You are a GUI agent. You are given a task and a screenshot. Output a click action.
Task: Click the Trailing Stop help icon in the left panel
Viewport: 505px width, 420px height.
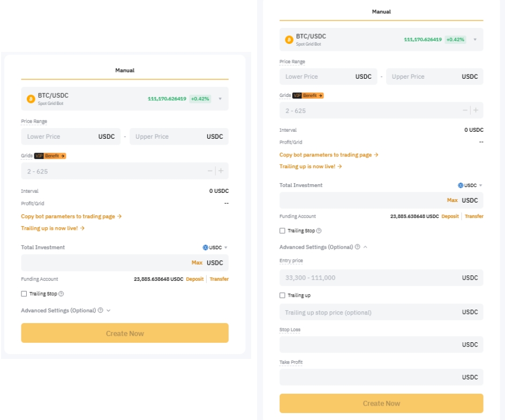pos(61,294)
